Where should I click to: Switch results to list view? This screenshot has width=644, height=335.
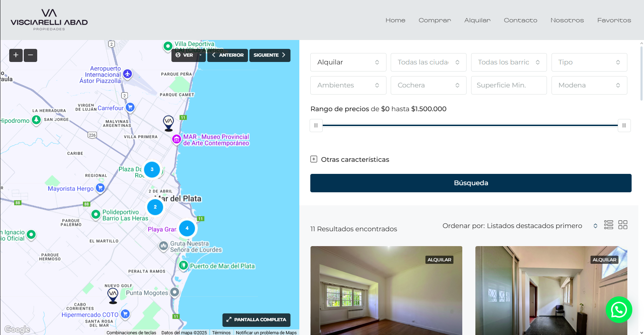coord(609,225)
